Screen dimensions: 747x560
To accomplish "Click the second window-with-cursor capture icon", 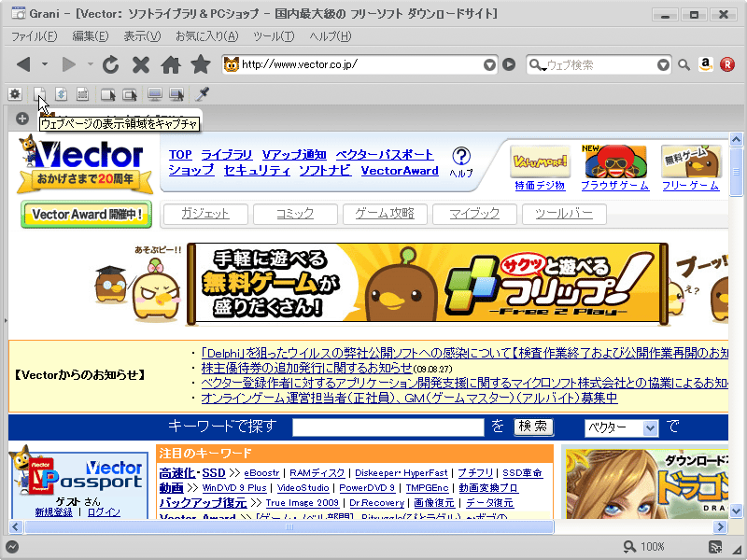I will (130, 95).
